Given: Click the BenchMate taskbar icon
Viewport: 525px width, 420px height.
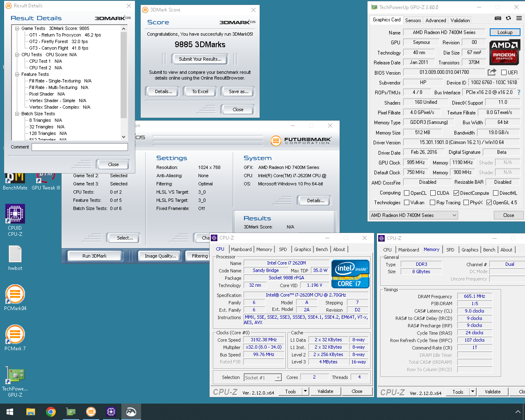Looking at the screenshot, I should coord(131,412).
